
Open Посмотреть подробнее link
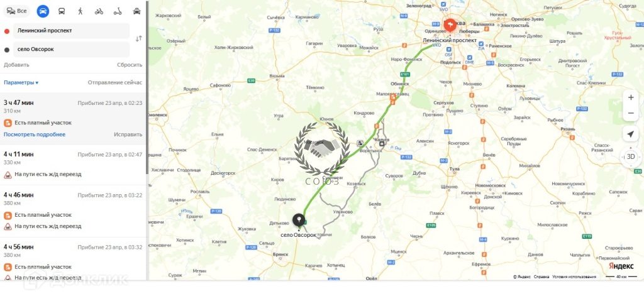(35, 134)
